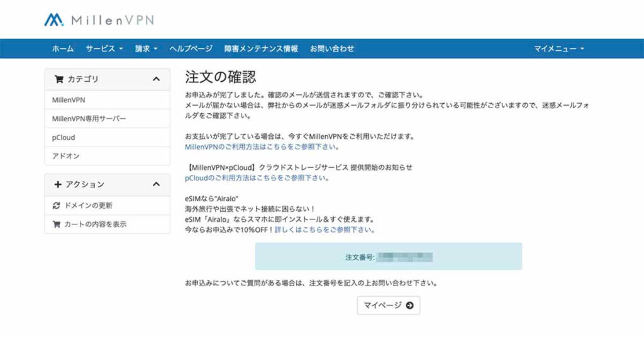This screenshot has height=337, width=644.
Task: Collapse the カテゴリ panel chevron
Action: tap(156, 79)
